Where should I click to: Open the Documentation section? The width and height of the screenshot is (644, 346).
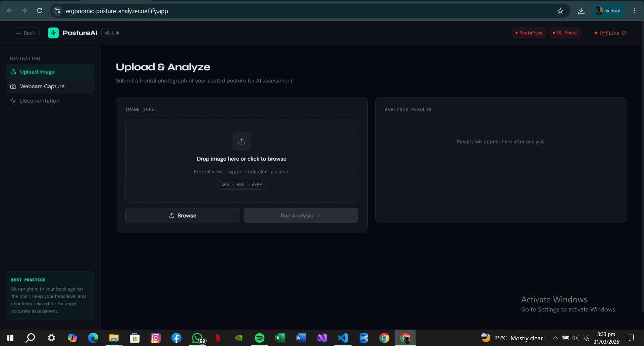coord(40,101)
